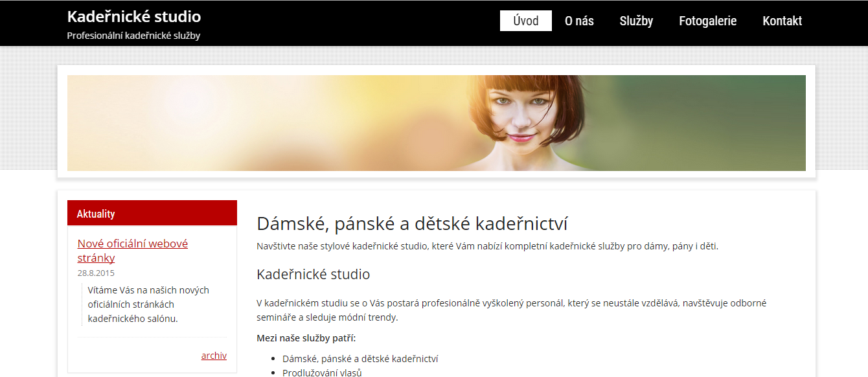Click the Vítáme Vás news excerpt text

148,304
